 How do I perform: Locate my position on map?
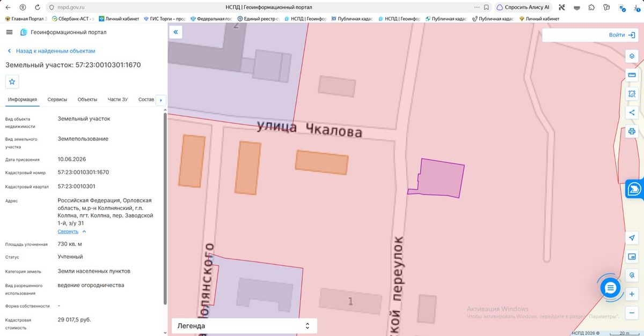[632, 238]
